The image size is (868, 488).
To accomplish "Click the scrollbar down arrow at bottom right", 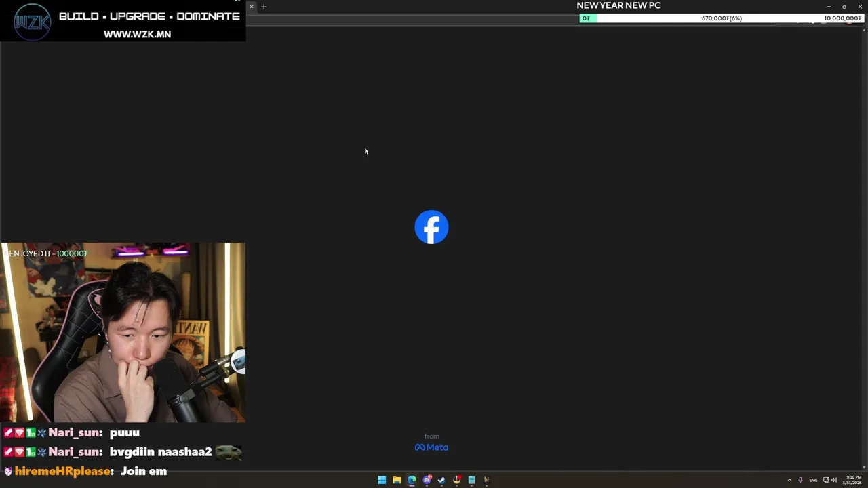I will [x=864, y=467].
